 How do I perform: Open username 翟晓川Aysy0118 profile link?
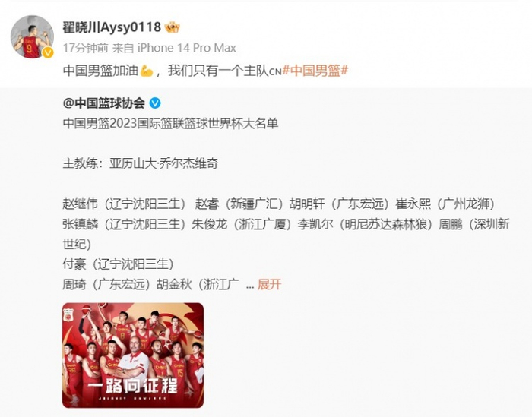click(112, 27)
